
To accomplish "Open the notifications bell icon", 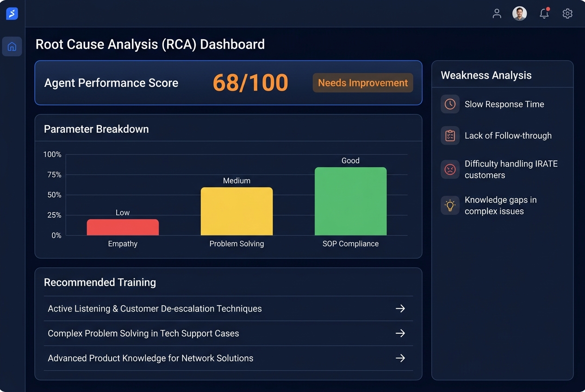I will [544, 13].
